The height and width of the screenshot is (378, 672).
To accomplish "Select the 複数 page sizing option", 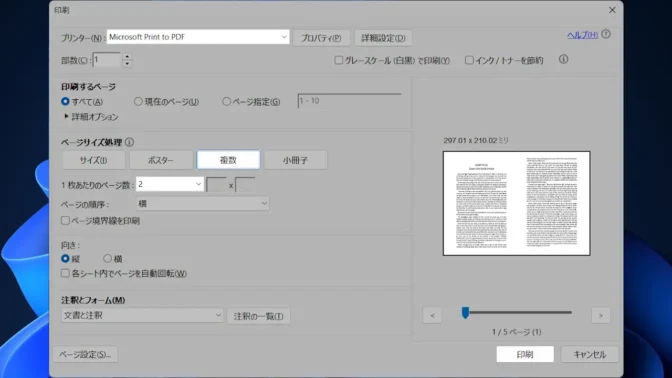I will (228, 160).
